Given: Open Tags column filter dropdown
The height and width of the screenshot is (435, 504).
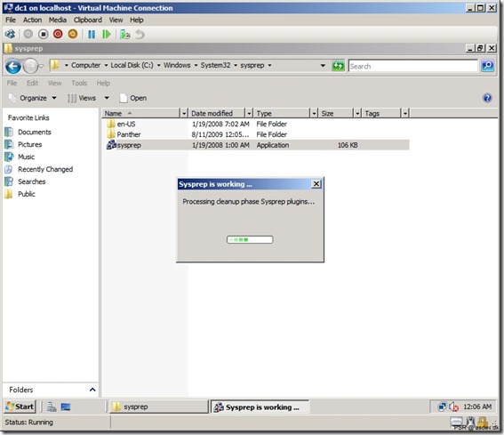Looking at the screenshot, I should (405, 113).
